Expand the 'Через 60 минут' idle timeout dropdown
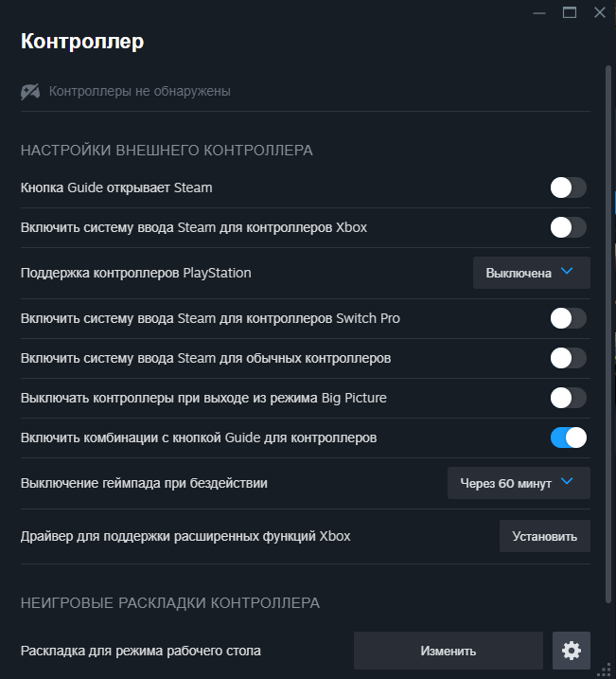This screenshot has width=616, height=679. [519, 483]
